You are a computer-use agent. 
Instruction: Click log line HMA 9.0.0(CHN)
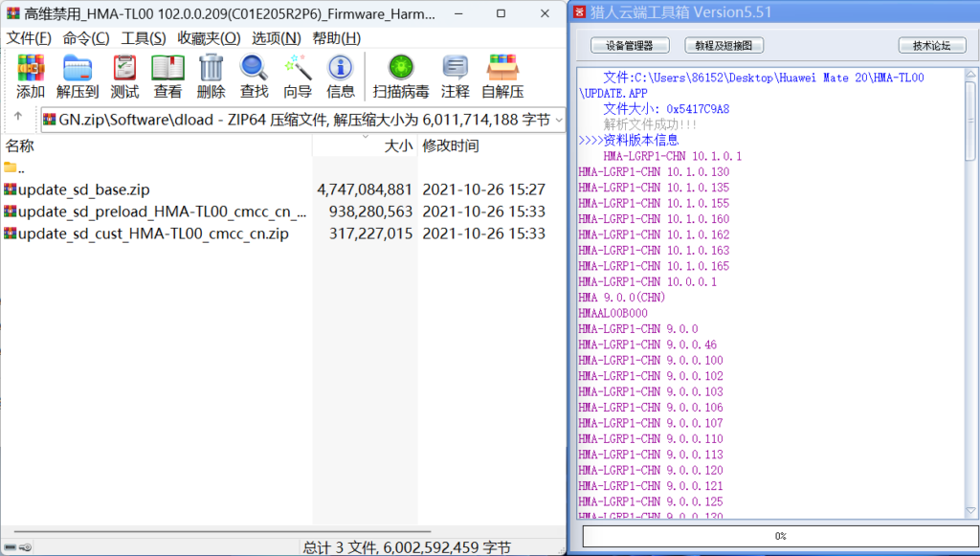pyautogui.click(x=622, y=298)
